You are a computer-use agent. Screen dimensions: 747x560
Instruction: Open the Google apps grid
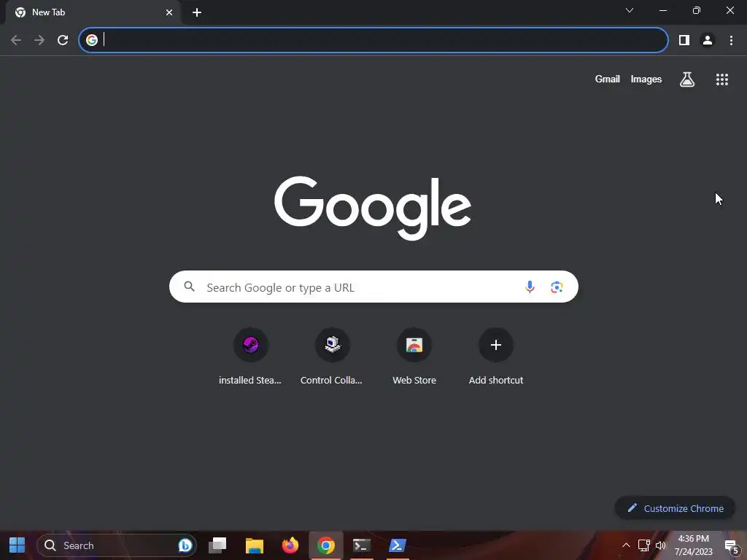[x=722, y=79]
